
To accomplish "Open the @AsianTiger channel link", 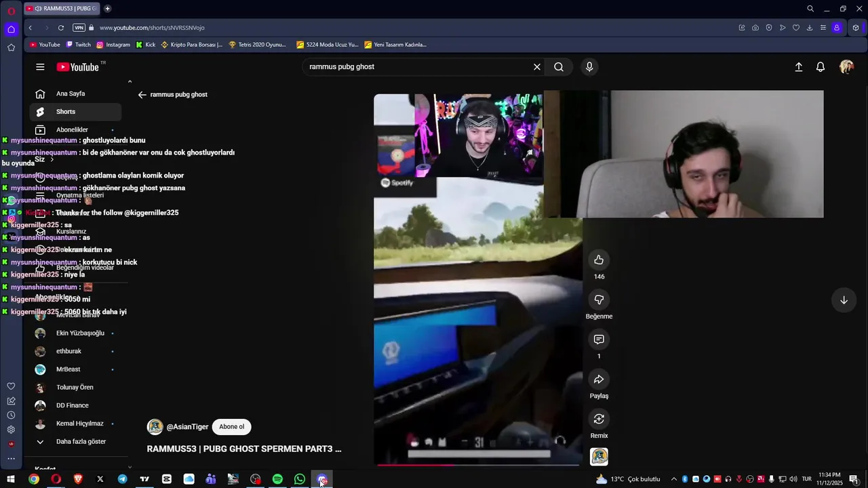I will [x=187, y=427].
